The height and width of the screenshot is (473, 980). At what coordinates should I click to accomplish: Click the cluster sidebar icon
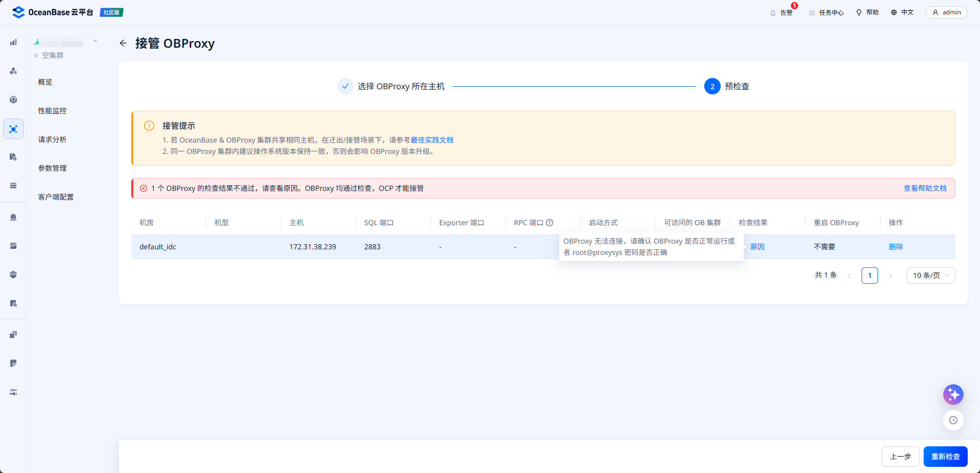pyautogui.click(x=13, y=71)
